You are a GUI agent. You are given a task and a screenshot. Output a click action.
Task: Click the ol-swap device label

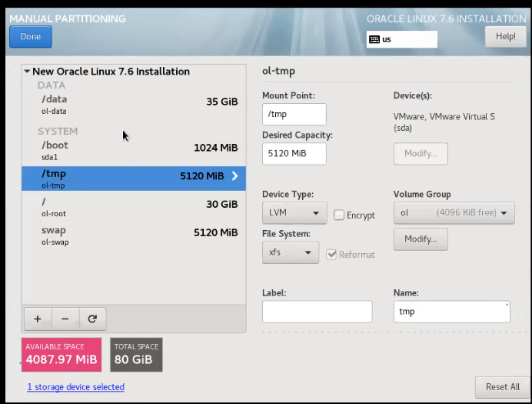(x=55, y=242)
